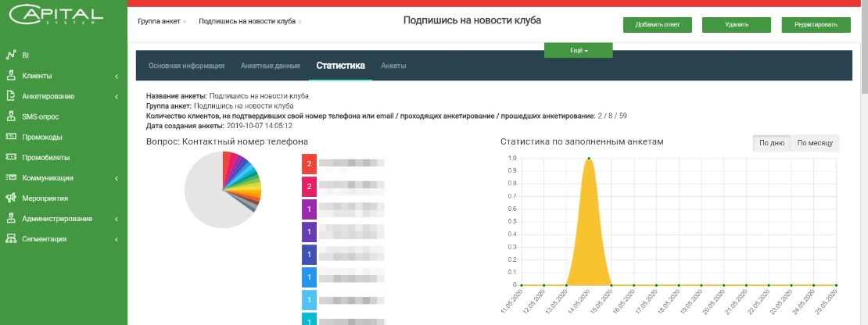Click the Мероприятия megaphone icon
The width and height of the screenshot is (868, 325).
pos(10,198)
